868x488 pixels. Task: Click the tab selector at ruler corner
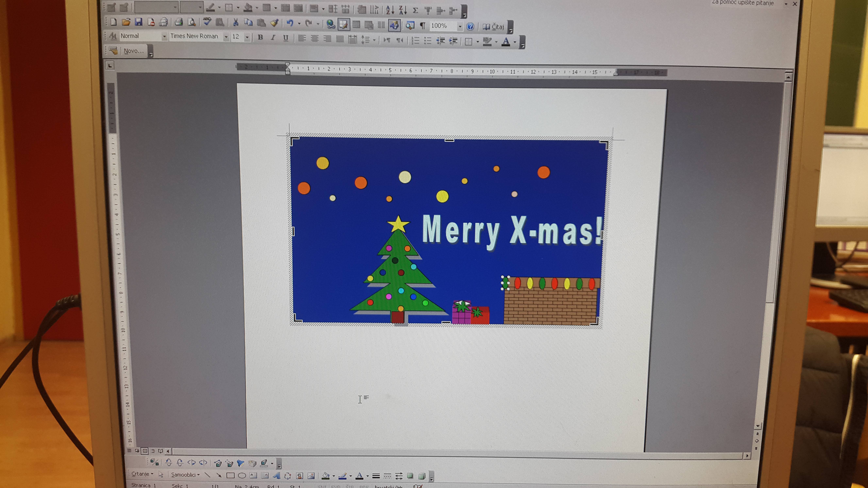110,66
